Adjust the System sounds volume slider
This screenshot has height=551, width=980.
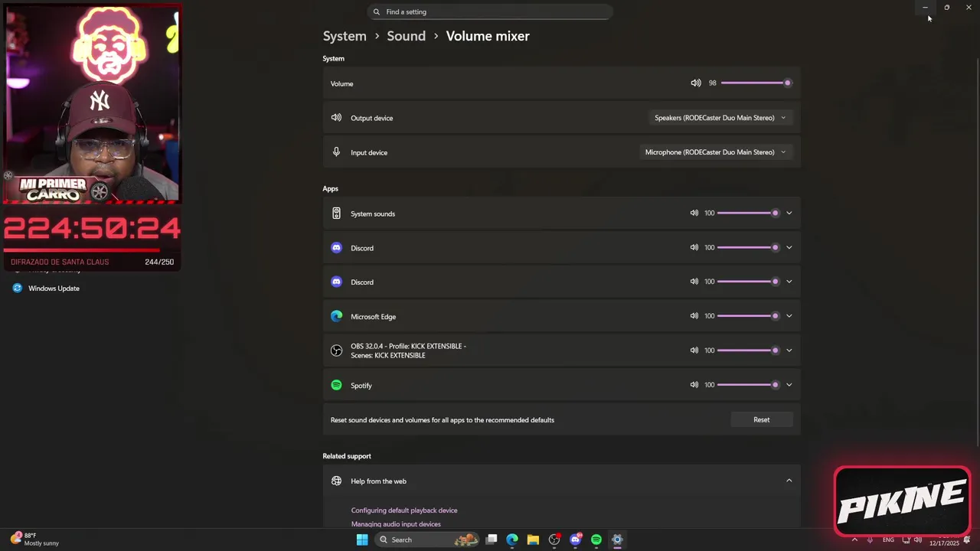coord(750,213)
